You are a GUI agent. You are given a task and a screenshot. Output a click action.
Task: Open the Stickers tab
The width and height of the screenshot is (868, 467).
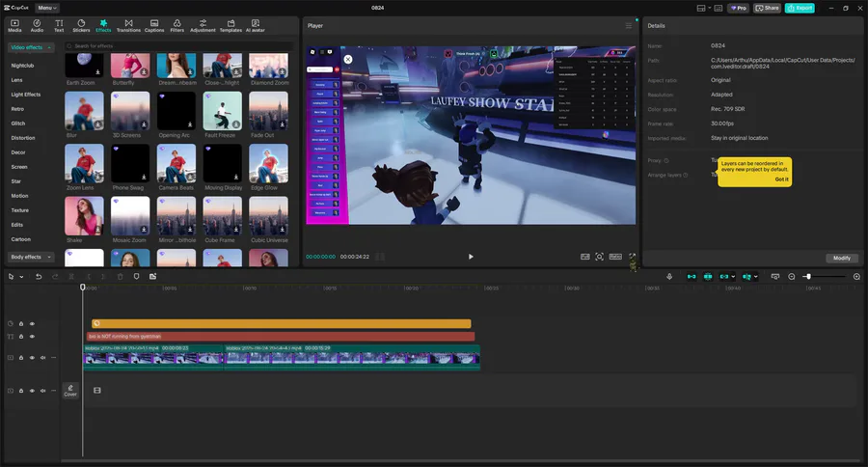(81, 25)
